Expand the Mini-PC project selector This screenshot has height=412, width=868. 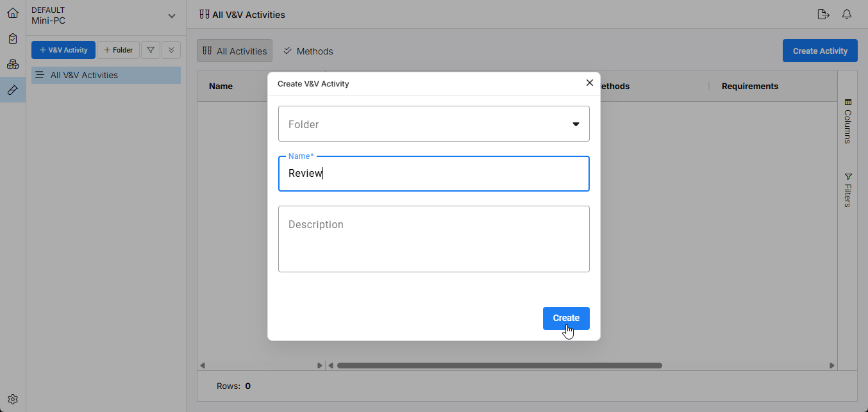[171, 15]
